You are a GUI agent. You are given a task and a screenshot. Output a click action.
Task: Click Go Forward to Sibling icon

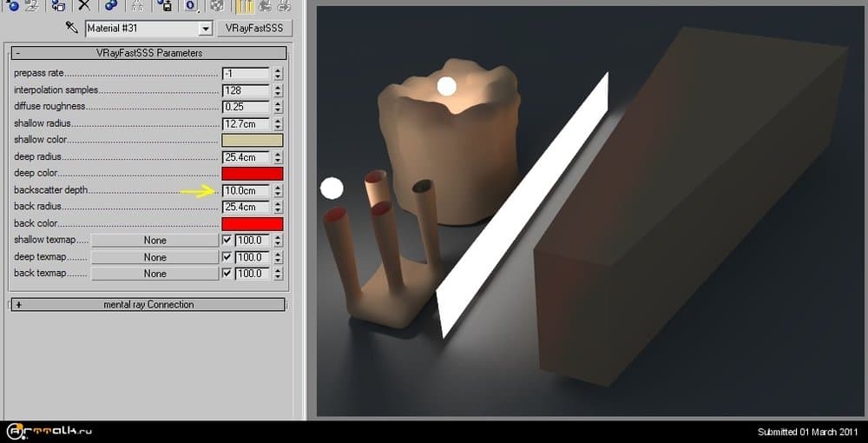(x=284, y=5)
